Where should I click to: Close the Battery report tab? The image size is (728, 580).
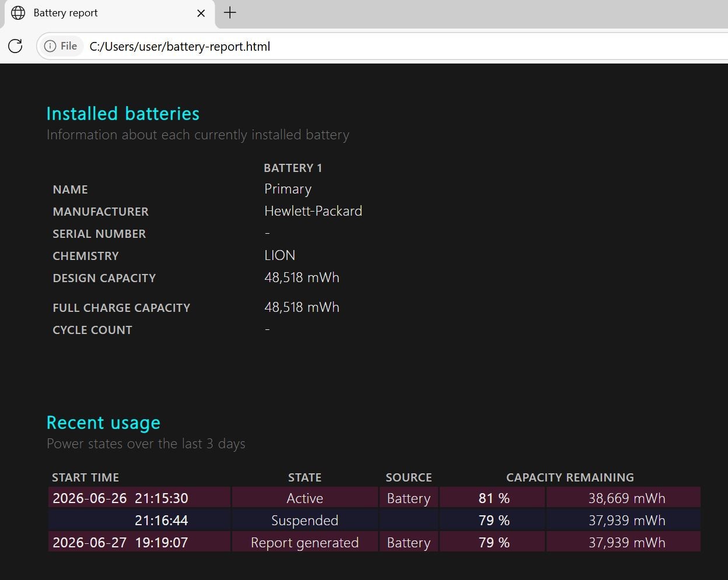[201, 13]
